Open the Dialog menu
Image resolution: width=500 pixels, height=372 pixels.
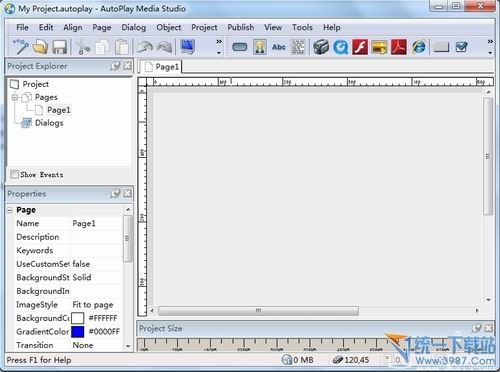(x=134, y=27)
